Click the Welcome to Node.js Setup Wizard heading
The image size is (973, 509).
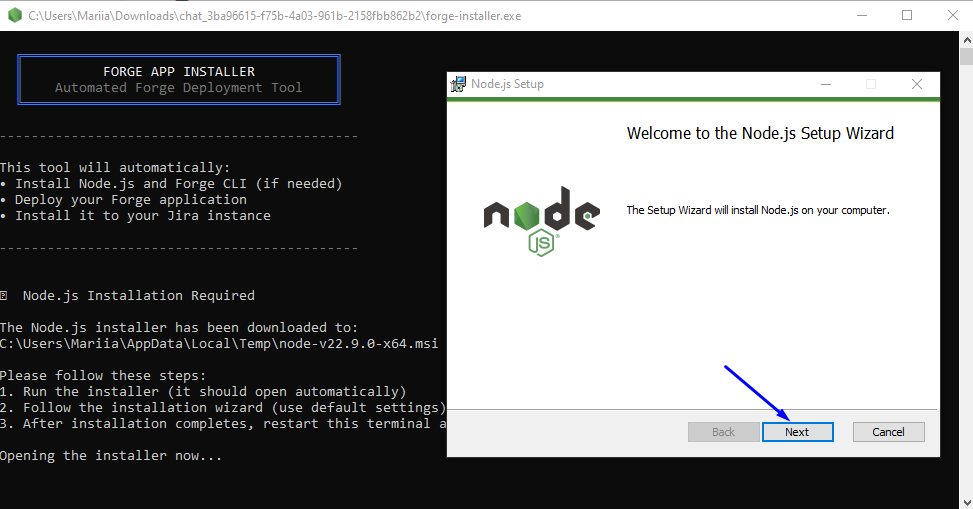click(760, 133)
